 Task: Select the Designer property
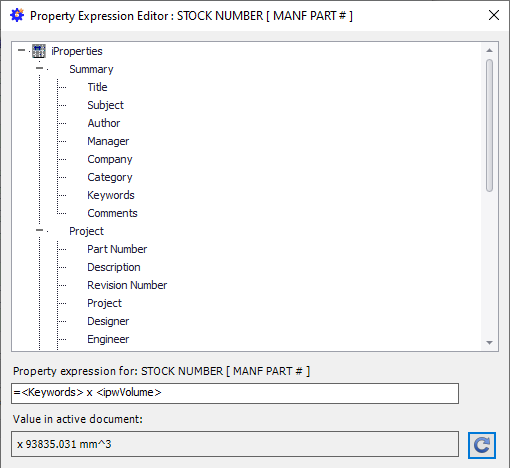click(108, 321)
